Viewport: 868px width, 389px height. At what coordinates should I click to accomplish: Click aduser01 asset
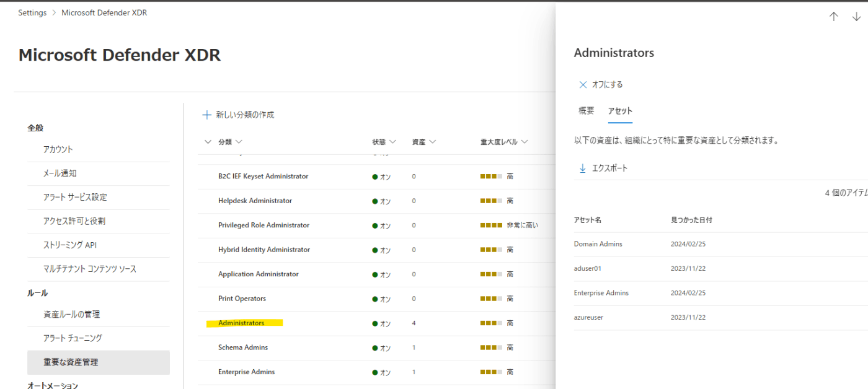[588, 268]
